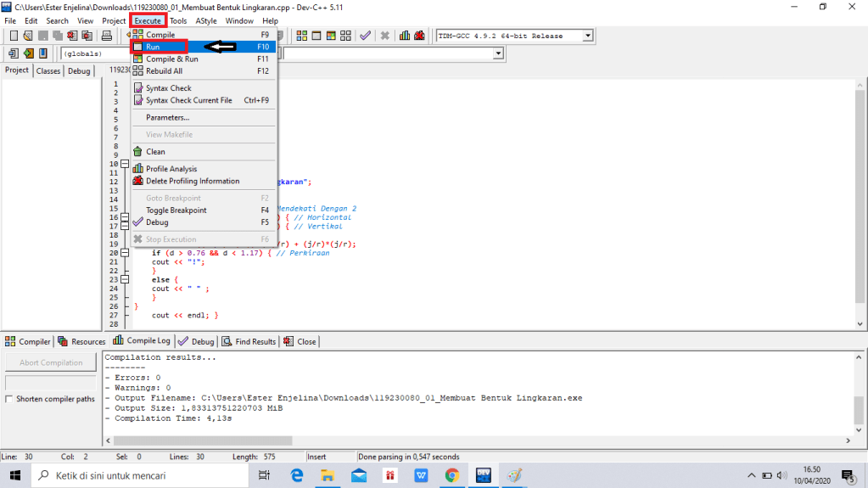Switch to the Classes tab
This screenshot has width=868, height=488.
[x=48, y=71]
